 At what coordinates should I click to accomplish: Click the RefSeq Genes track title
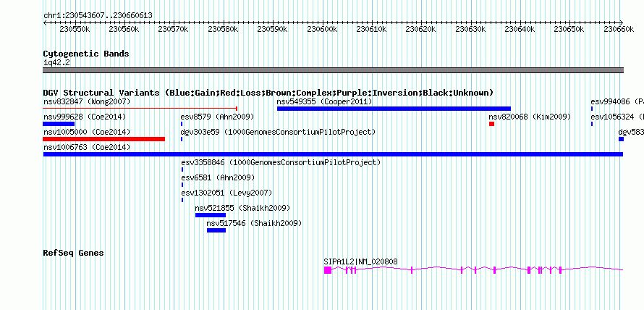click(x=74, y=253)
